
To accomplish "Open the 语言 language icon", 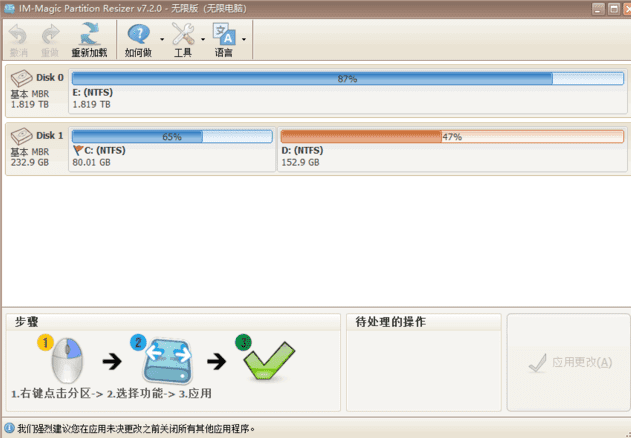I will [x=224, y=33].
